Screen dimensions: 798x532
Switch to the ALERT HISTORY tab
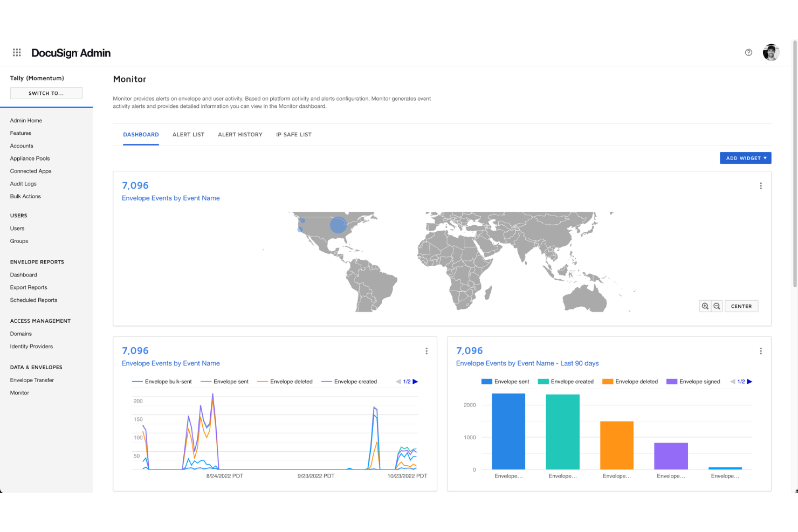240,134
